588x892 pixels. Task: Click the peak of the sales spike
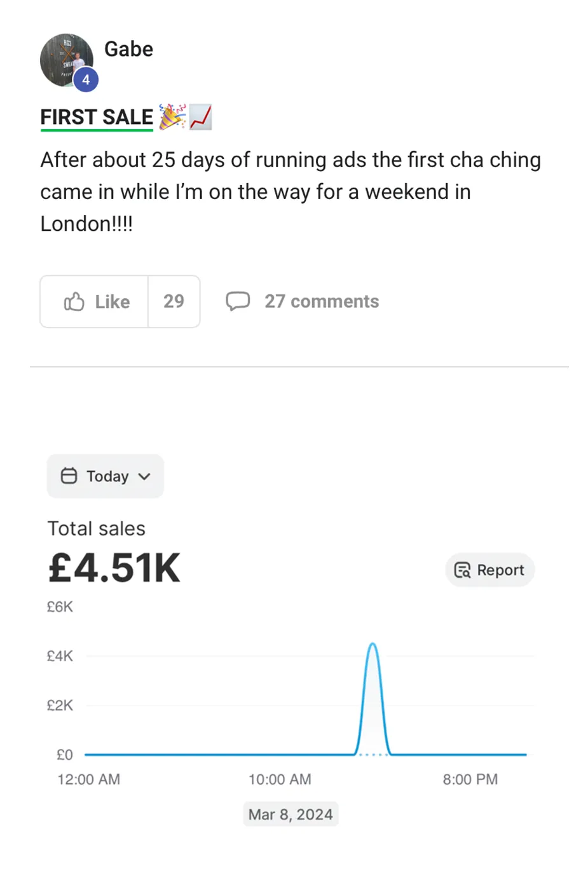(373, 645)
